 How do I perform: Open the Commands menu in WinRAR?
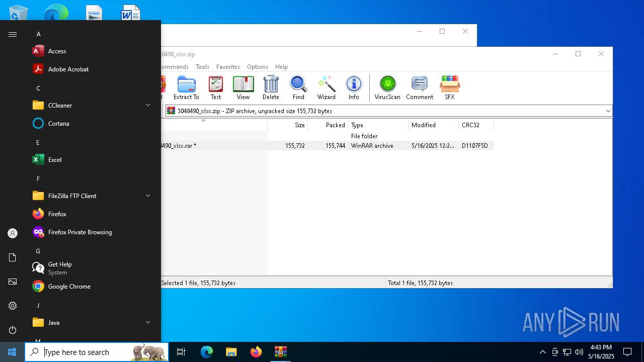pyautogui.click(x=175, y=67)
